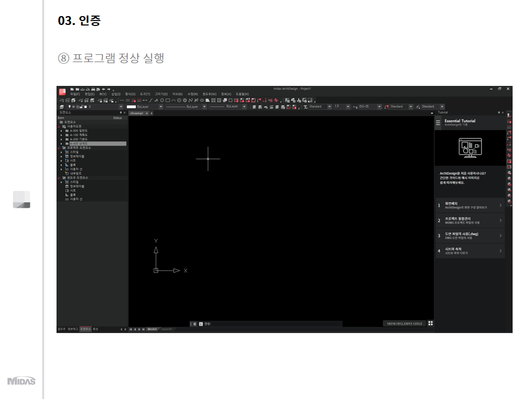Open the lineweight ByLayer dropdown
Image resolution: width=532 pixels, height=399 pixels.
tap(244, 106)
